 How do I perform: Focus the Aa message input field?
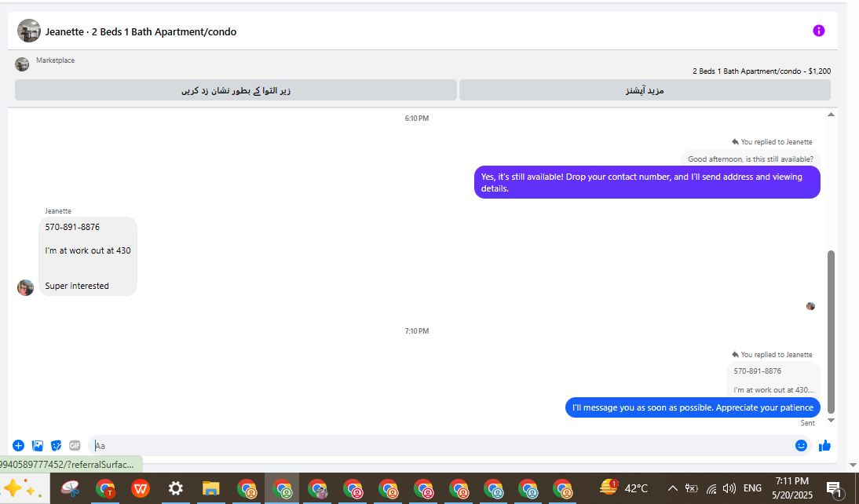pyautogui.click(x=441, y=445)
